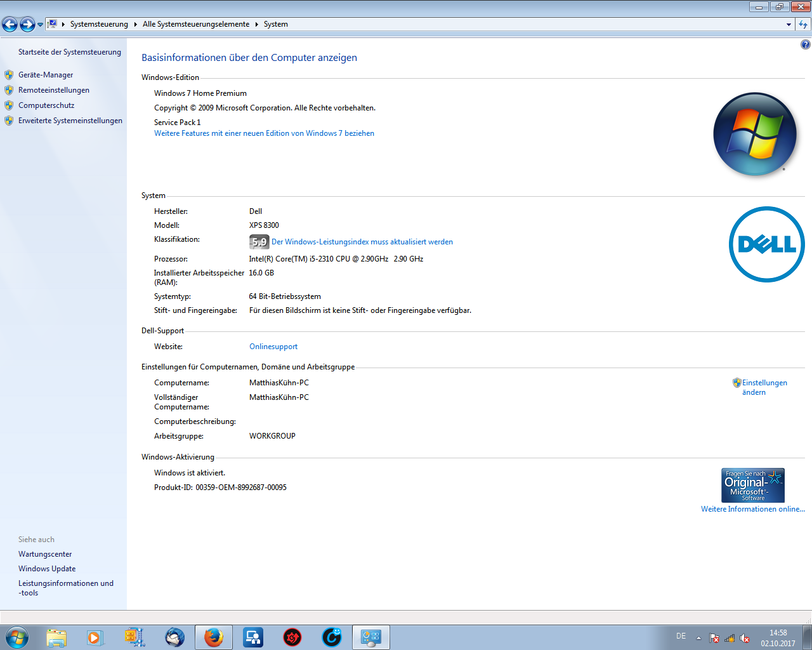
Task: Open the Geräte-Manager link
Action: [x=46, y=75]
